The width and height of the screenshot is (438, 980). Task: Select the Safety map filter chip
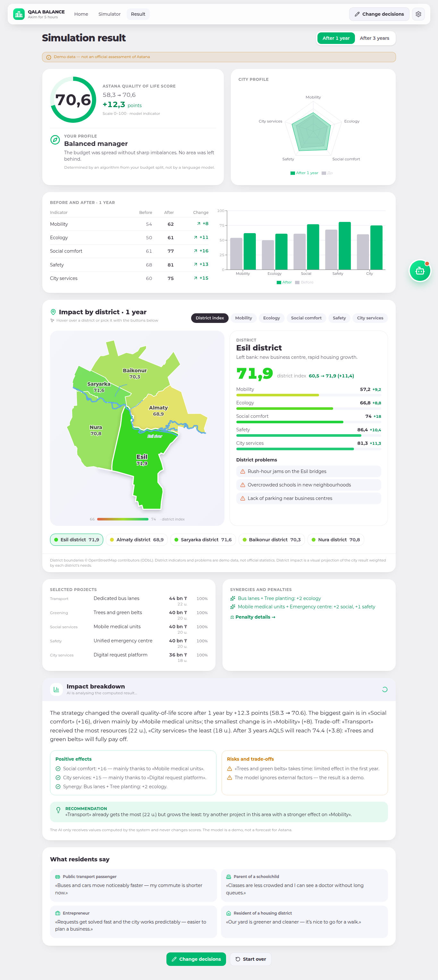tap(339, 318)
